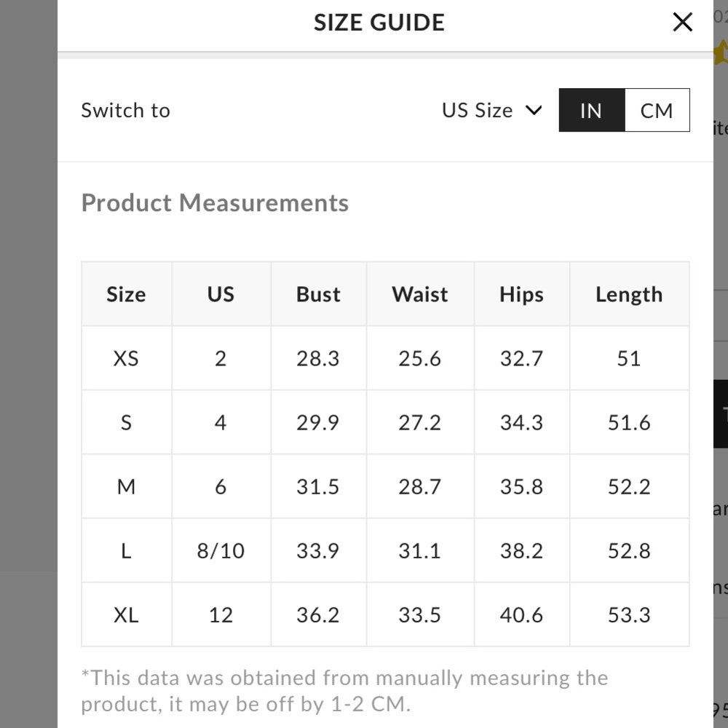Select the L size cell
The image size is (728, 728).
click(126, 550)
